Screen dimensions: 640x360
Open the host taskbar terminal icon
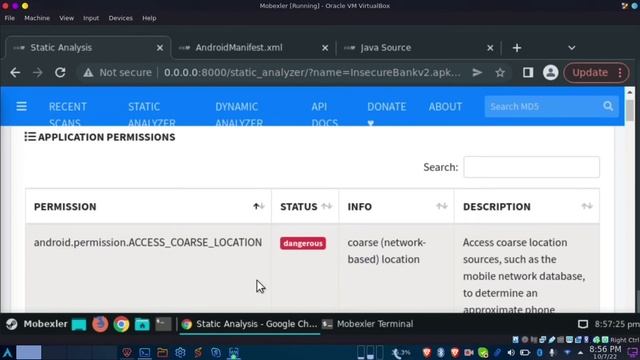coord(144,352)
